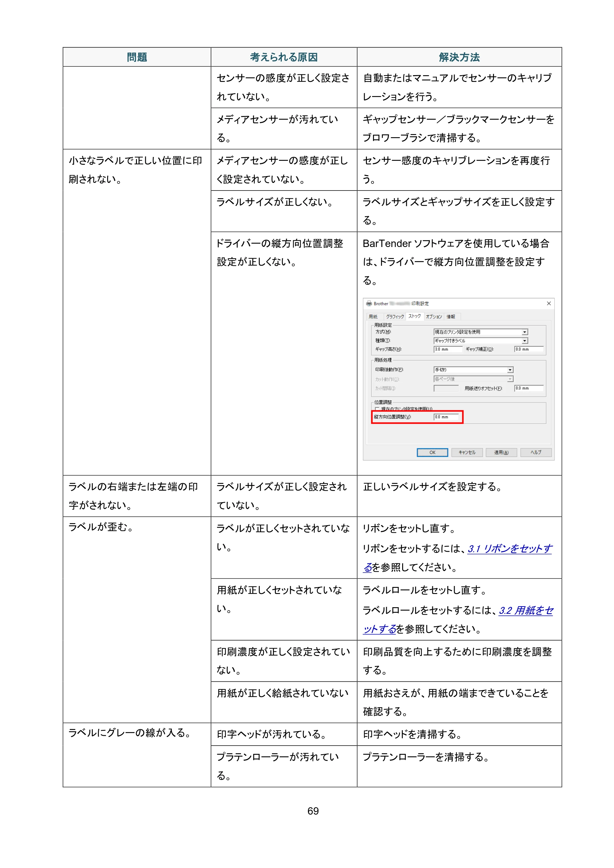The height and width of the screenshot is (868, 614).
Task: Click 用紙が正しく給紙されていない cause text
Action: click(x=282, y=693)
